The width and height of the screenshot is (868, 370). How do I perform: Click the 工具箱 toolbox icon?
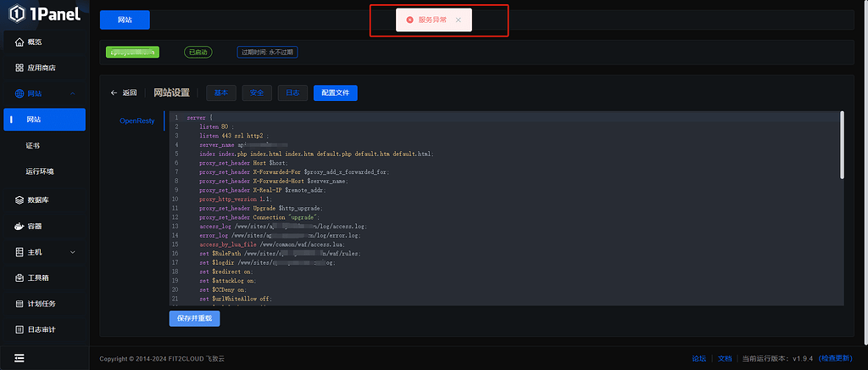click(x=19, y=277)
